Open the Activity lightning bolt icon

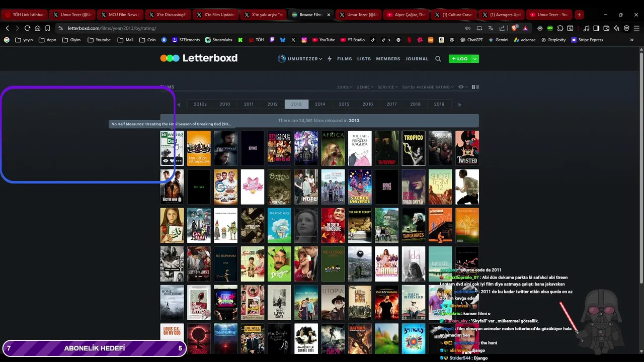(x=330, y=59)
